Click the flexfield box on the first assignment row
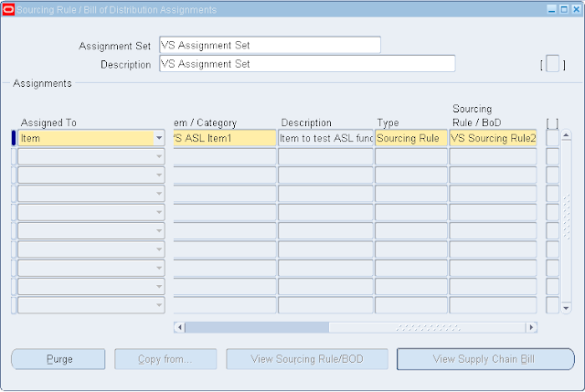 coord(552,138)
